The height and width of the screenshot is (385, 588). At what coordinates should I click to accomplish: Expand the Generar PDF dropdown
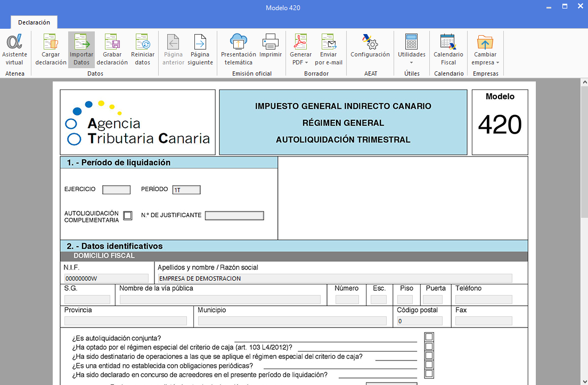(x=301, y=62)
